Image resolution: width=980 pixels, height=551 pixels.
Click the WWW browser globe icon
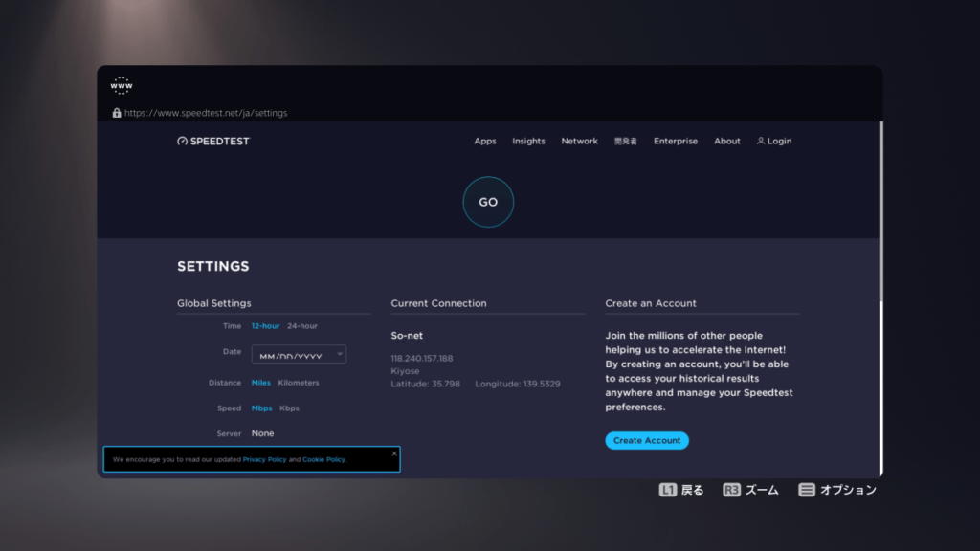tap(122, 86)
